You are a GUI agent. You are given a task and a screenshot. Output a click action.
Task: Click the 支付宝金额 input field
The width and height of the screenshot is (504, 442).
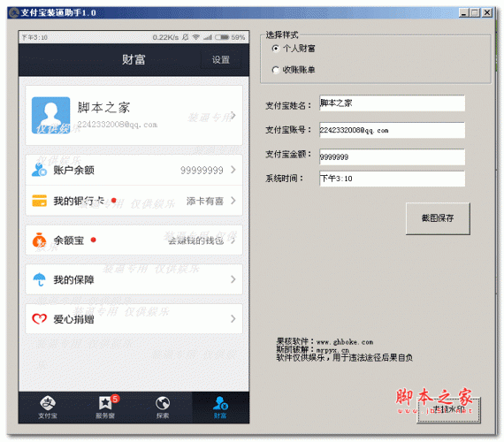(x=392, y=156)
